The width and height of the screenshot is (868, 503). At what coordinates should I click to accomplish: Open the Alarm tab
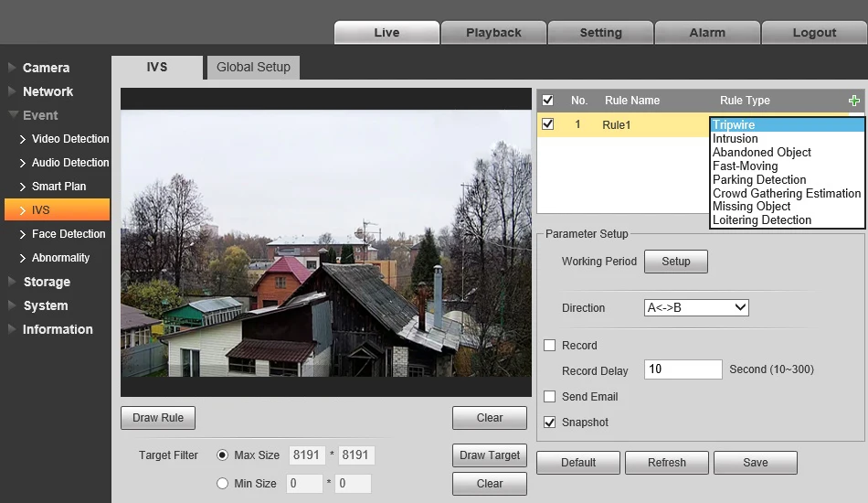pos(707,33)
